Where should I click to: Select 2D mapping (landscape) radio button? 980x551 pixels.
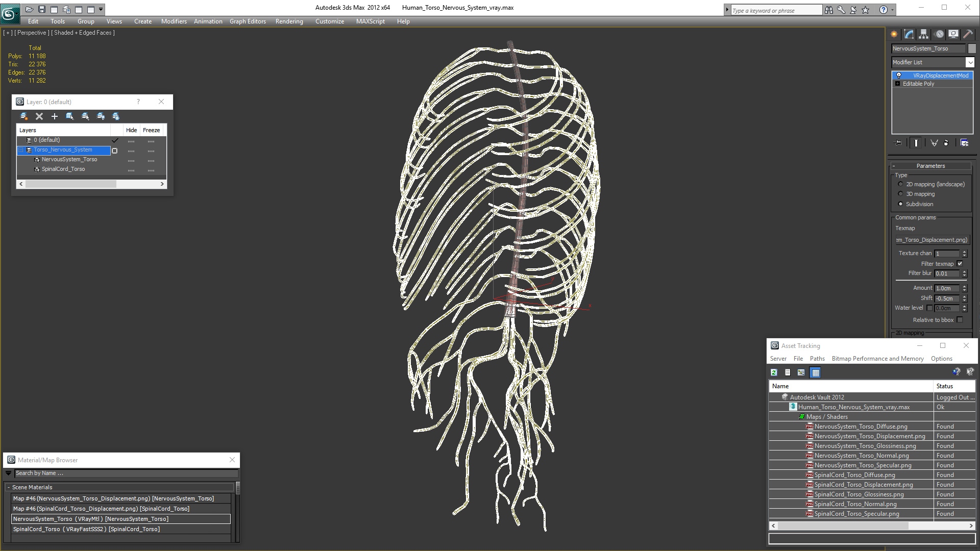click(x=900, y=184)
